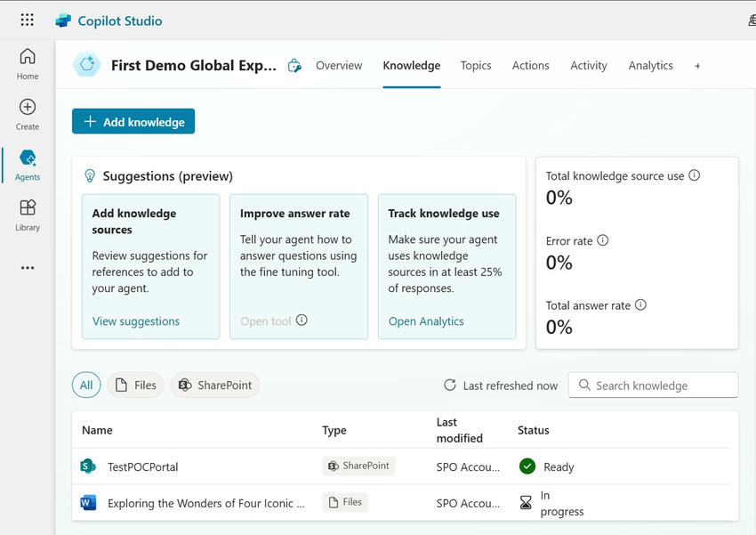Enable the All filter chip
The height and width of the screenshot is (535, 756).
[86, 385]
